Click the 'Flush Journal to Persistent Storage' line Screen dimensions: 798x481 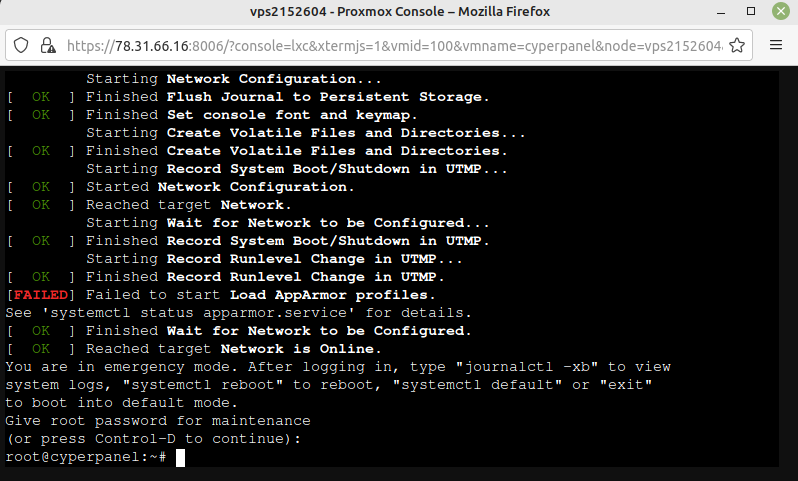pos(327,97)
